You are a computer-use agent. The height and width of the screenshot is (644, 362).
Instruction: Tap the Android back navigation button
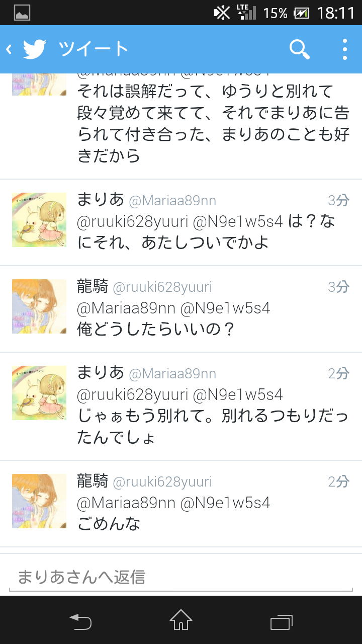coord(80,621)
